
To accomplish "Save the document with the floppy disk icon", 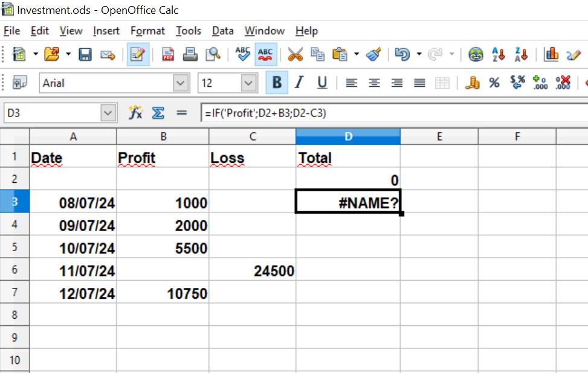I will 85,54.
